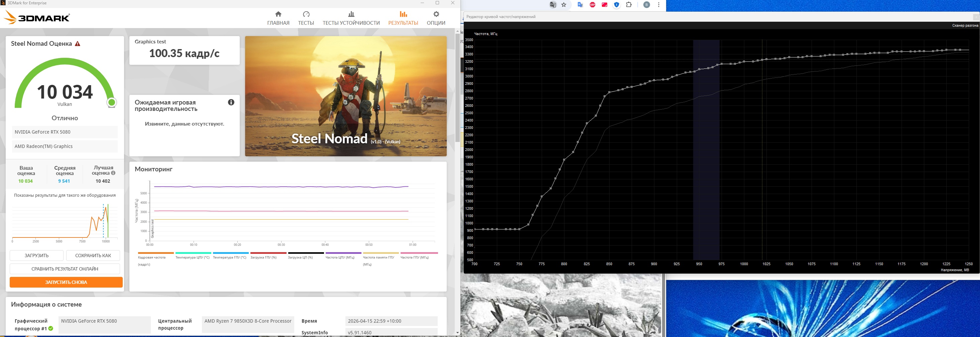This screenshot has width=980, height=337.
Task: Maximize the 3DMark for Enterprise window
Action: pyautogui.click(x=437, y=3)
